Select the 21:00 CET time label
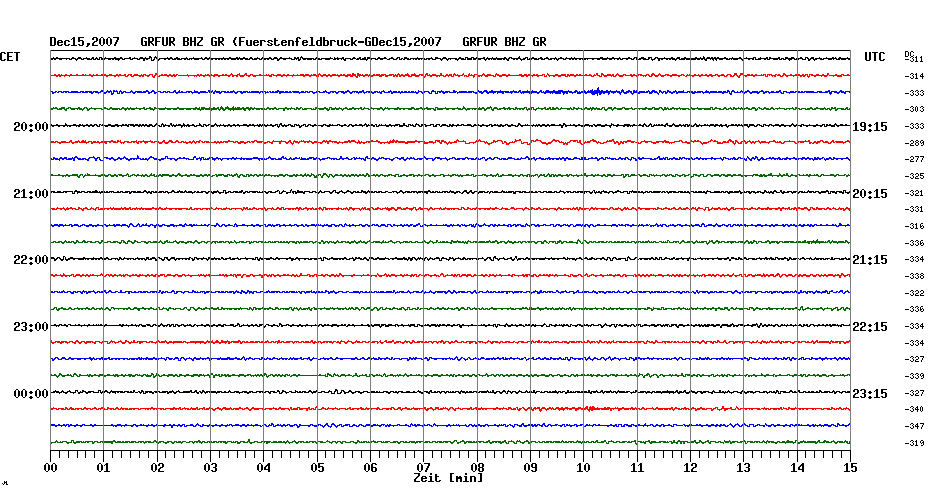This screenshot has width=930, height=494. click(31, 194)
